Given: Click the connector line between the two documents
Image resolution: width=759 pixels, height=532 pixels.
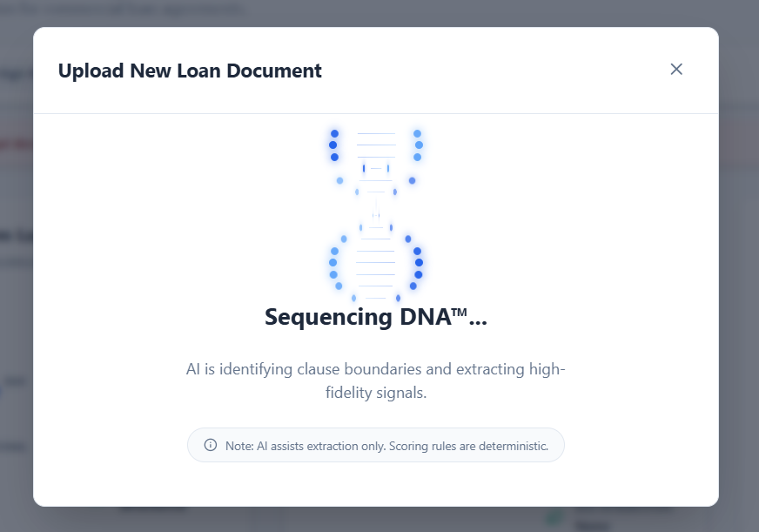Looking at the screenshot, I should [376, 216].
